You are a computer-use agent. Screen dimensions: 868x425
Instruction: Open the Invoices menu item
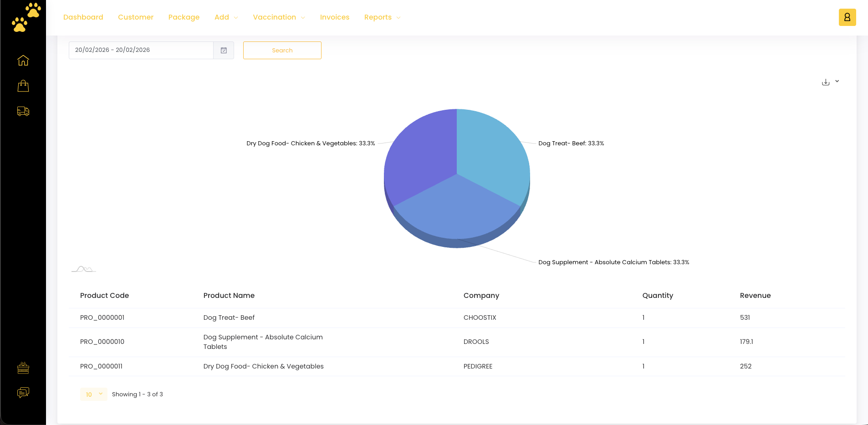[335, 17]
